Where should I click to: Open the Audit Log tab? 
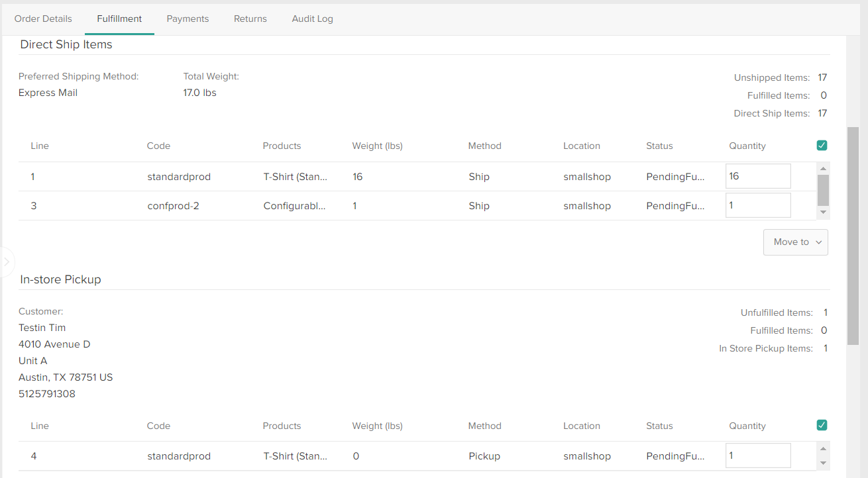[x=312, y=19]
